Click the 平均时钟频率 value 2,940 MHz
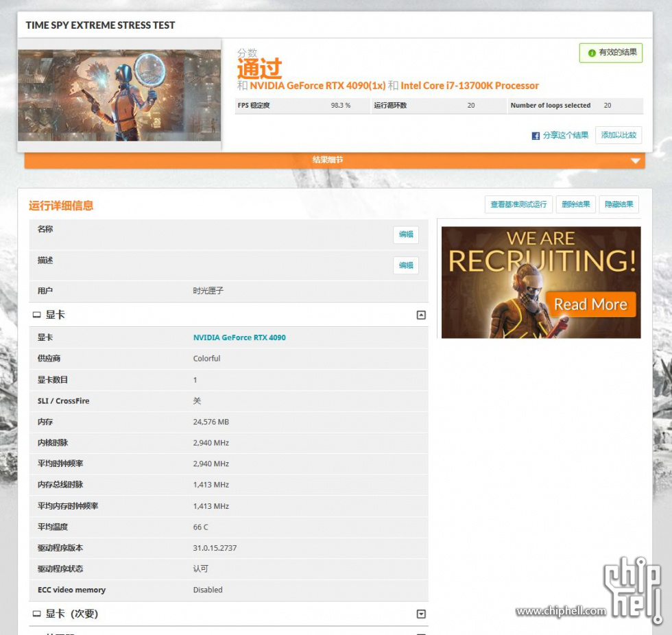 (x=211, y=464)
